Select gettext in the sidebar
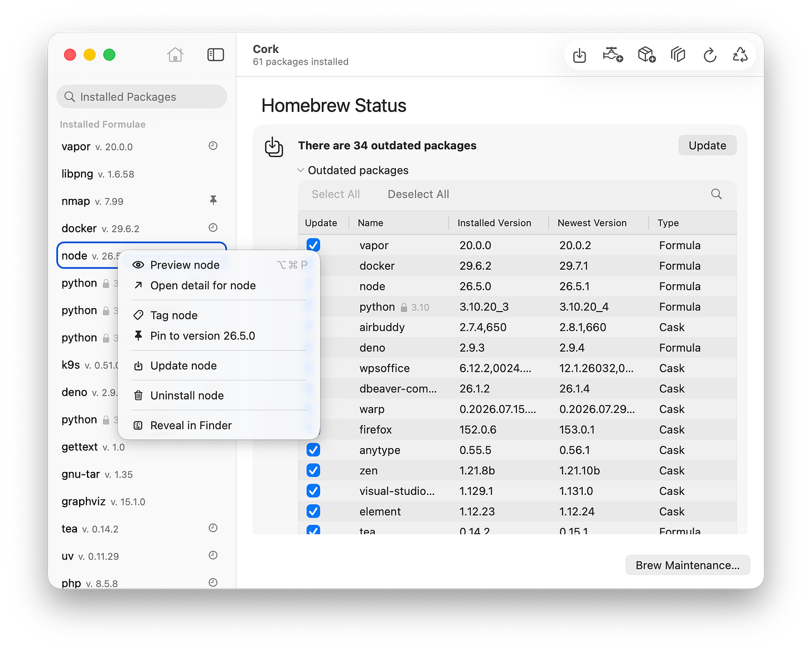Image resolution: width=812 pixels, height=652 pixels. point(142,447)
